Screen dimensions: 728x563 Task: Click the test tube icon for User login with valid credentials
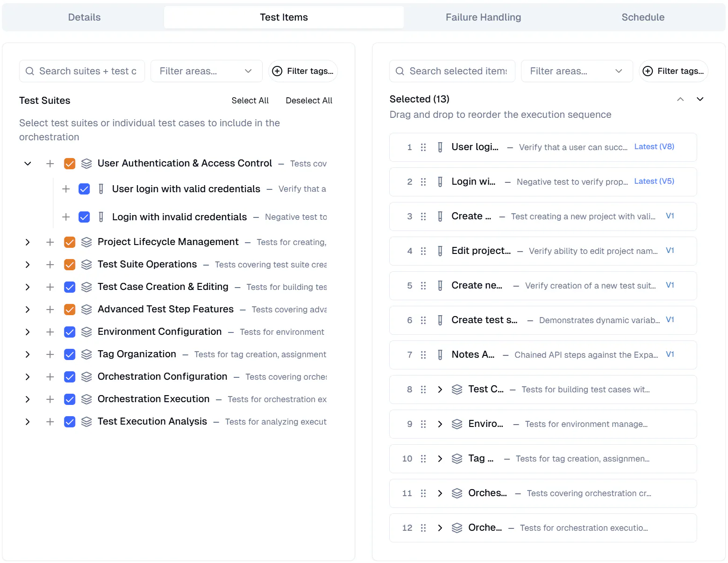click(x=101, y=189)
